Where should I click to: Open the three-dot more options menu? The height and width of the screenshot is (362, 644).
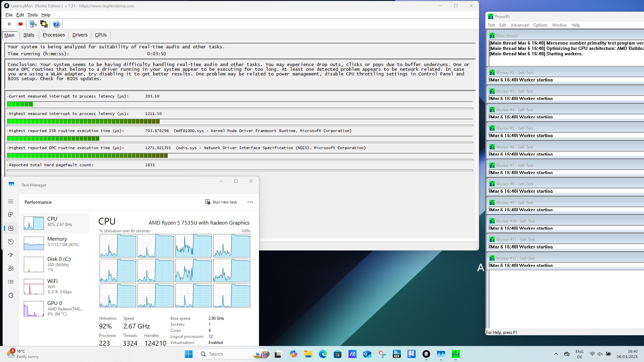click(x=250, y=202)
